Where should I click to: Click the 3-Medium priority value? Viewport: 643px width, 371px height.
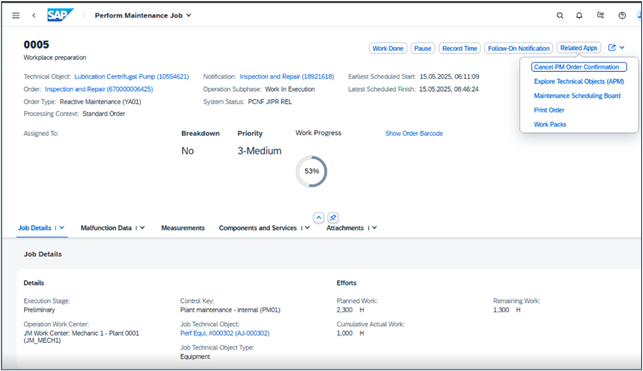[259, 151]
